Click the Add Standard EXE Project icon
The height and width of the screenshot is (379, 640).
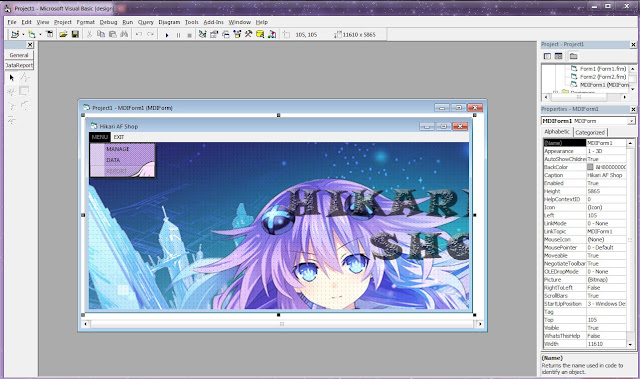pos(15,35)
